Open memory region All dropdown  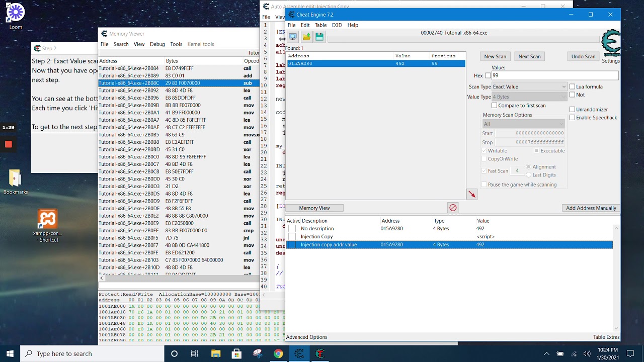coord(523,124)
